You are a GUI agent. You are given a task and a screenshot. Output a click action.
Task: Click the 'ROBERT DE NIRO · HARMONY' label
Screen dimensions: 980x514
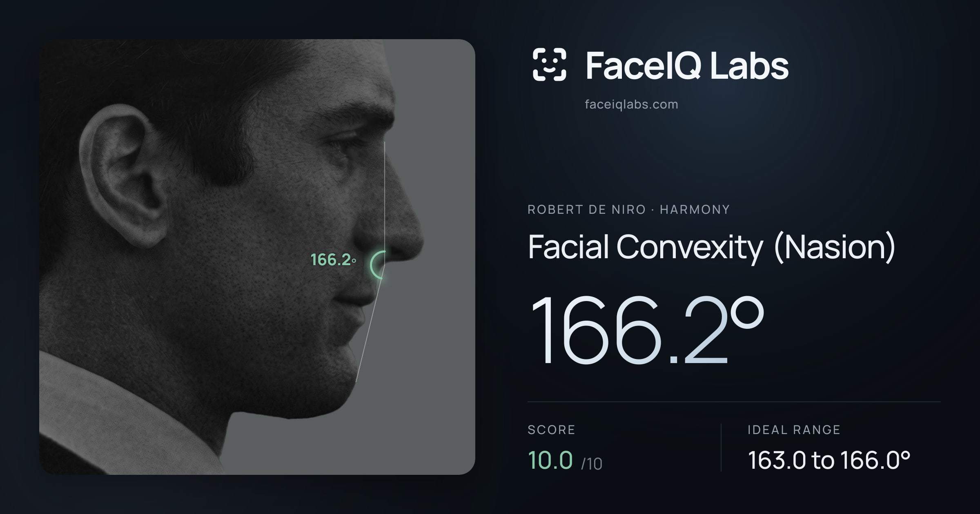click(x=628, y=210)
